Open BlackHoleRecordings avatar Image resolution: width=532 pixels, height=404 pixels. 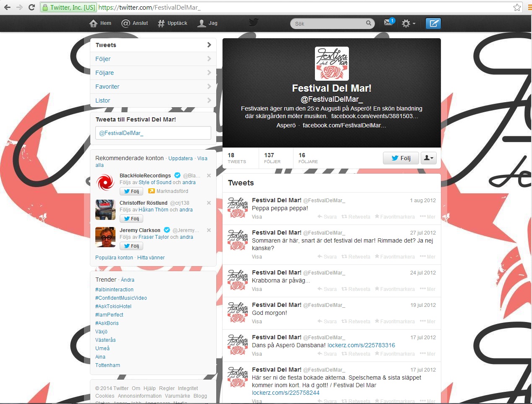(x=105, y=182)
